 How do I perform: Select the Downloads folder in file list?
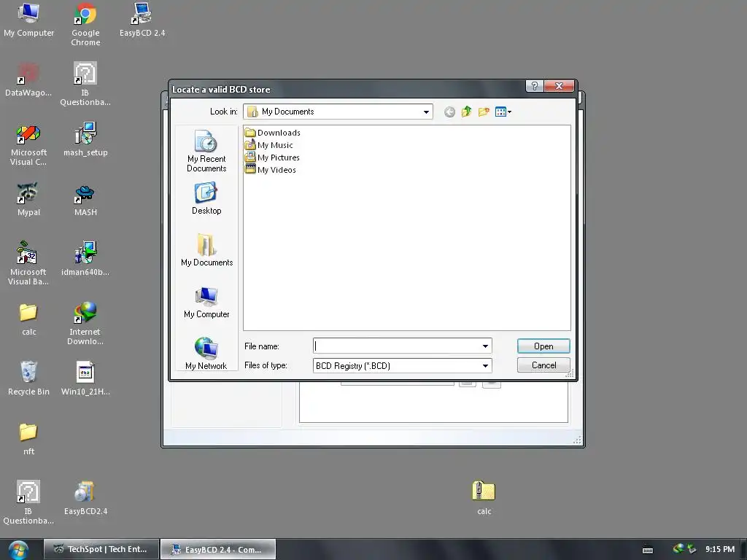(273, 133)
